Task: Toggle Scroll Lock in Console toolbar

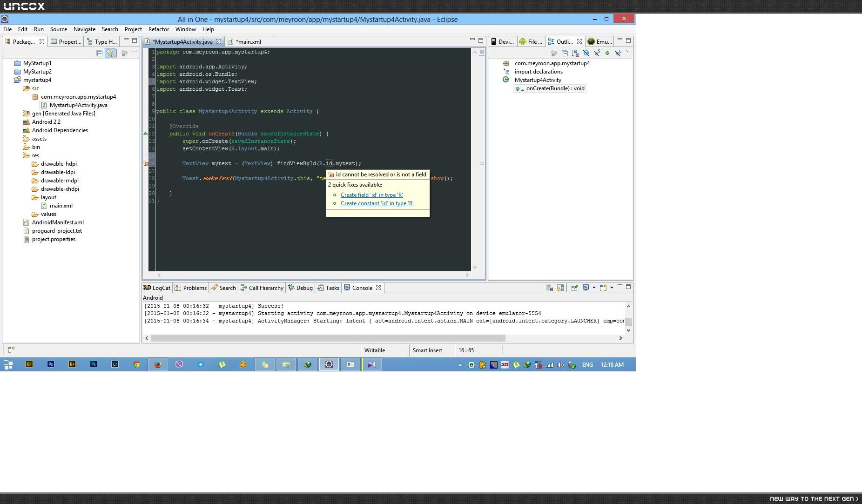Action: point(560,288)
